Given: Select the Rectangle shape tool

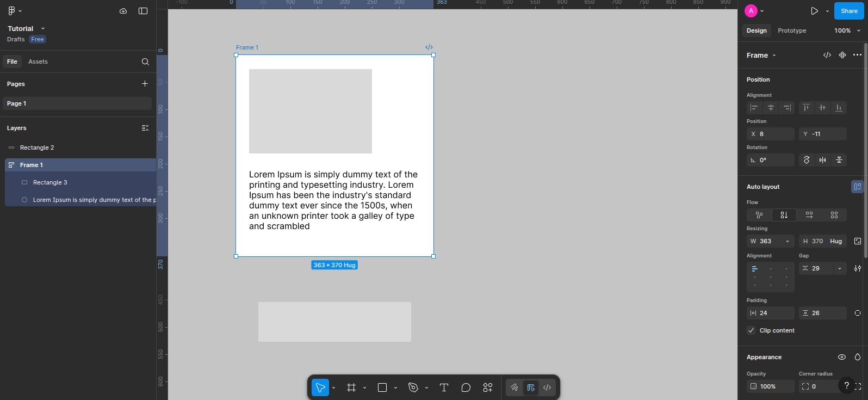Looking at the screenshot, I should pos(382,387).
